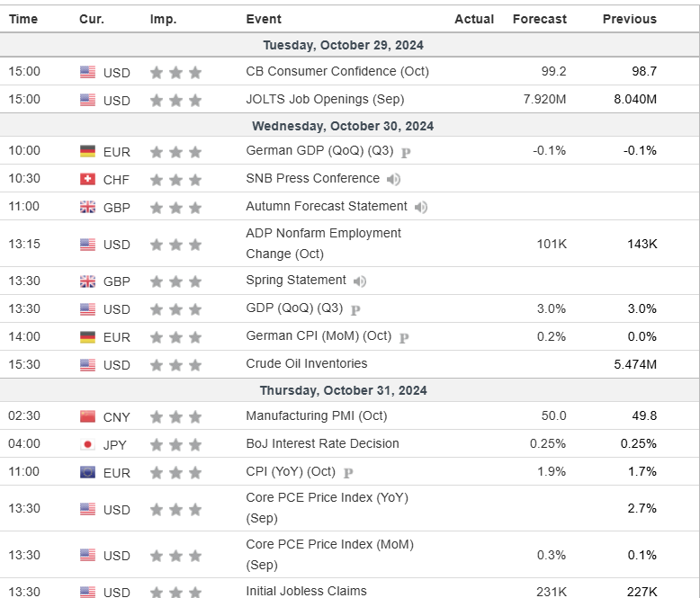Open the JOLTS Job Openings (Sep) event
Screen dimensions: 700x598
[325, 99]
